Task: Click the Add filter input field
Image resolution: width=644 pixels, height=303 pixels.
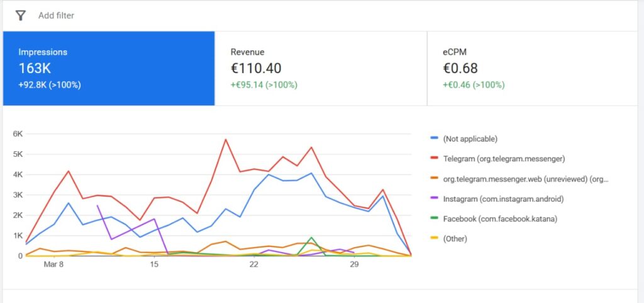Action: 56,15
